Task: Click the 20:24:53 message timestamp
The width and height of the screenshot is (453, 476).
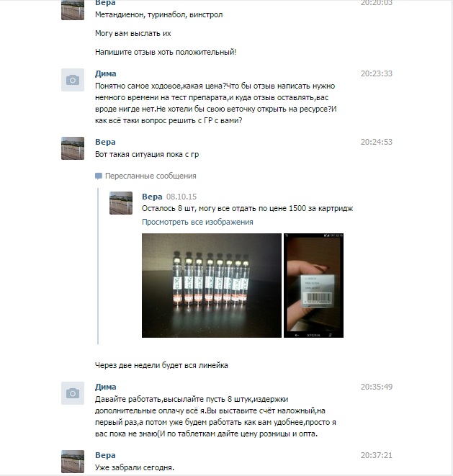Action: 376,142
